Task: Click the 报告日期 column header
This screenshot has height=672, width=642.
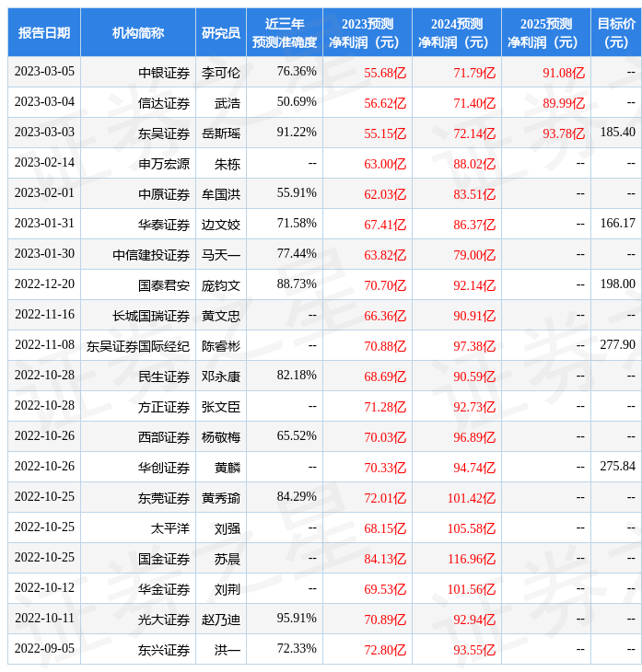Action: pyautogui.click(x=44, y=33)
